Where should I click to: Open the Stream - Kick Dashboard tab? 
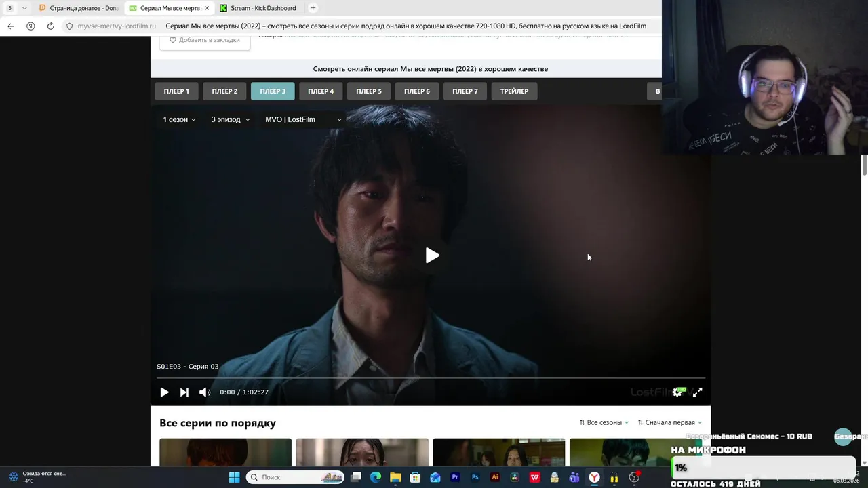point(258,8)
